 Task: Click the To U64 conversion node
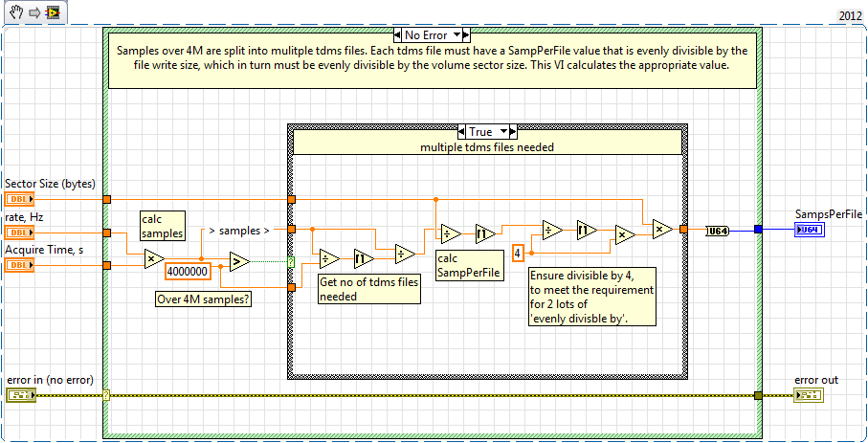click(x=718, y=230)
